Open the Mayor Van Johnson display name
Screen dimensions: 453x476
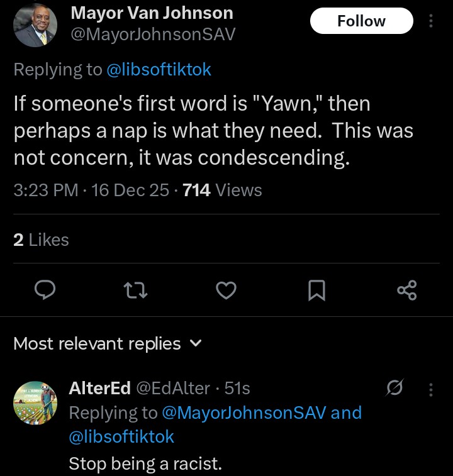[x=152, y=13]
